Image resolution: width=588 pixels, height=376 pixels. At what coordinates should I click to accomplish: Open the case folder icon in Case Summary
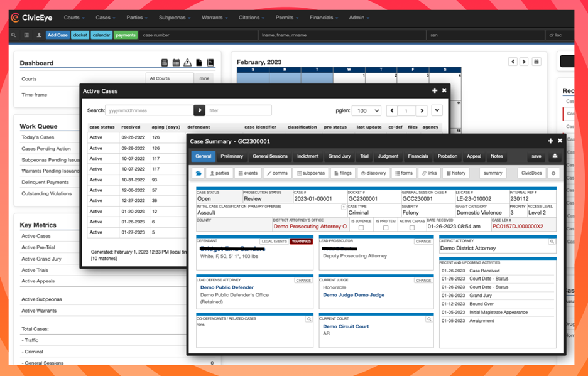click(199, 173)
